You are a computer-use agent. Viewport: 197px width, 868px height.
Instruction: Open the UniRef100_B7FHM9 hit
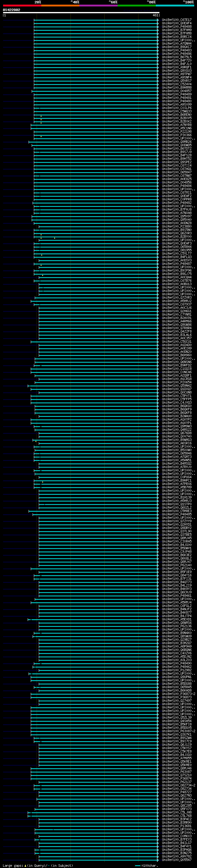tap(176, 30)
